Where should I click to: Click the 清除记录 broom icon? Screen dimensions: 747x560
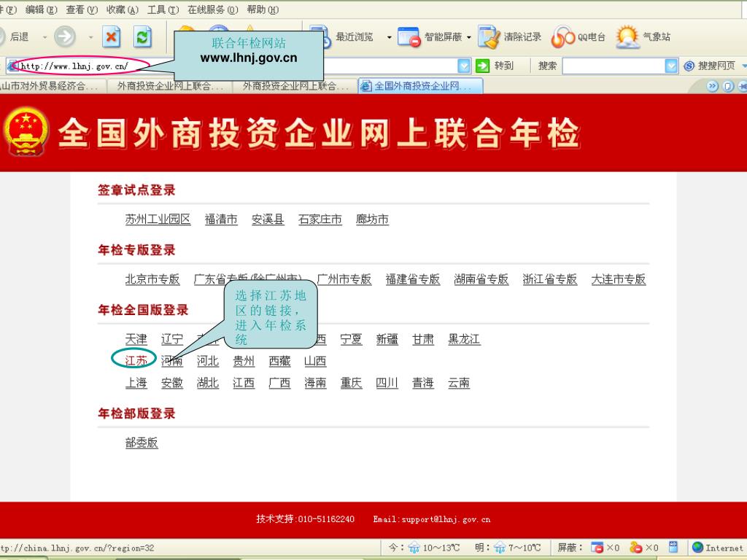click(x=489, y=37)
